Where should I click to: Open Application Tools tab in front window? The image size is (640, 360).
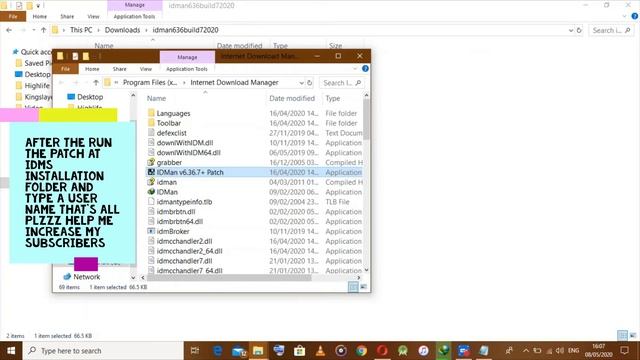tap(187, 69)
